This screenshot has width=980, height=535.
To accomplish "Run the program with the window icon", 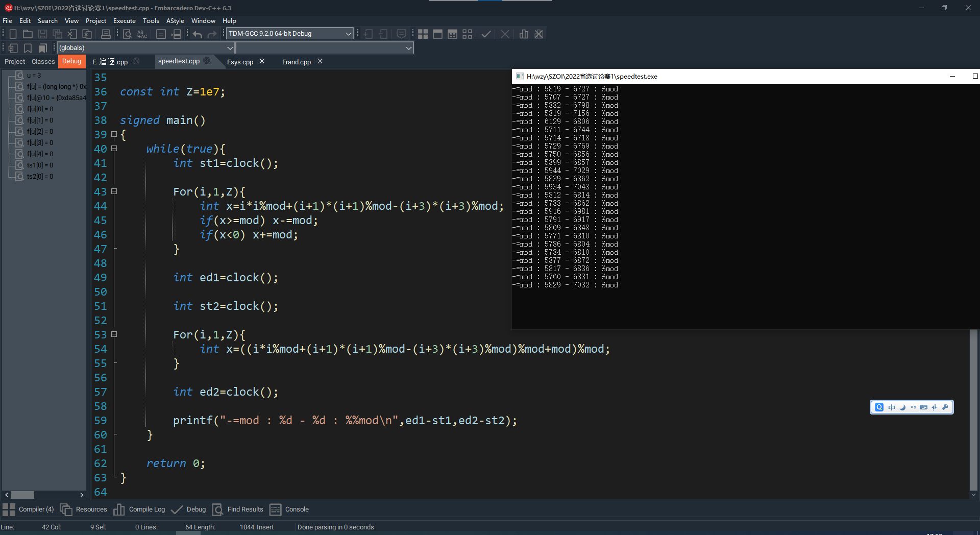I will pos(437,34).
